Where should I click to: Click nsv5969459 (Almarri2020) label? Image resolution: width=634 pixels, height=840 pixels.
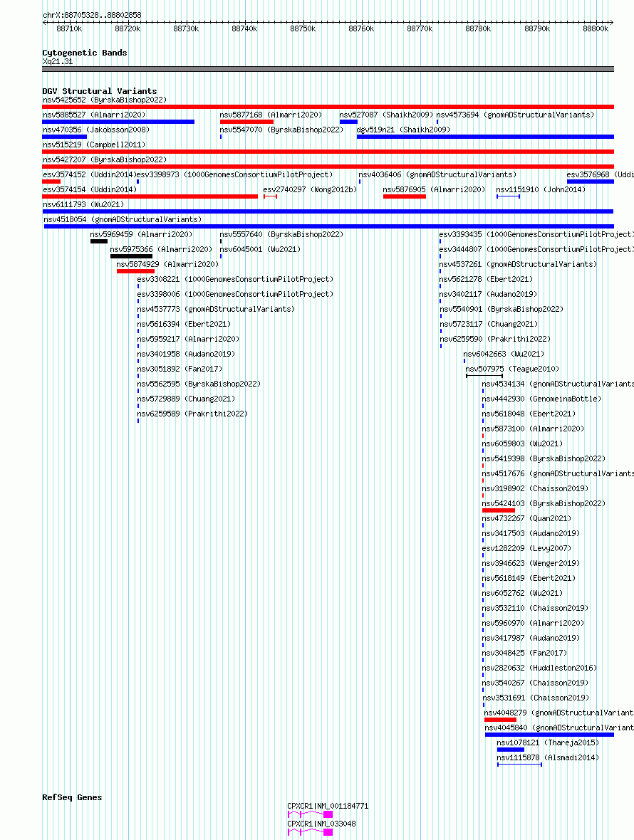[141, 235]
